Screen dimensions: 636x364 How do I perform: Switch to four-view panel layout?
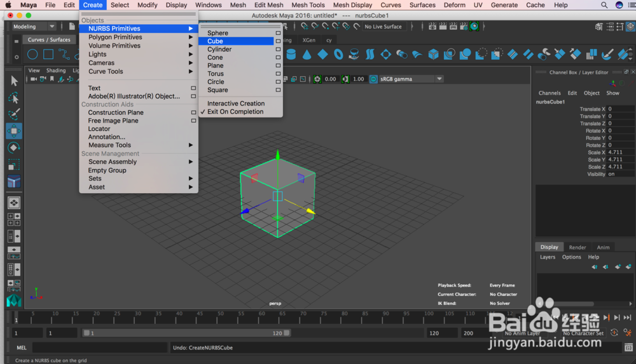14,219
